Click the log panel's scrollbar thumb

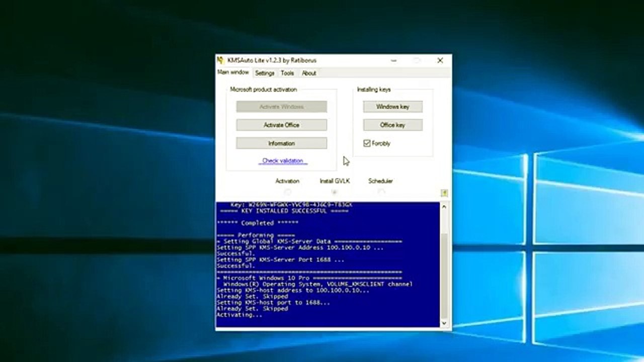click(444, 275)
